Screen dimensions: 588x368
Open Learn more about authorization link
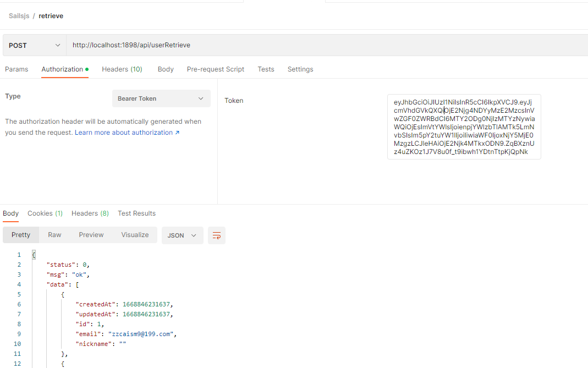[127, 133]
